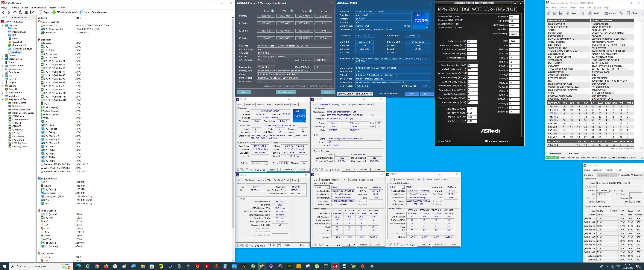644x270 pixels.
Task: Open the AIDA64 taskbar icon
Action: pos(335,266)
